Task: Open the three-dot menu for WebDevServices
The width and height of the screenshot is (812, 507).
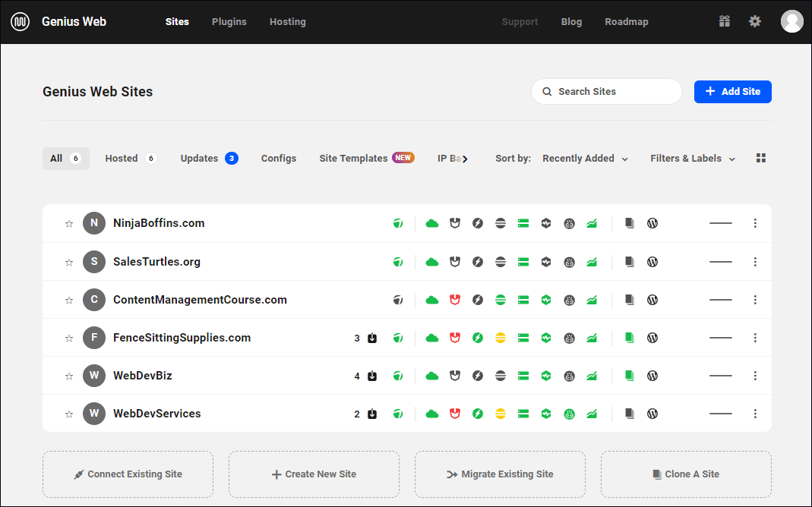Action: click(755, 414)
